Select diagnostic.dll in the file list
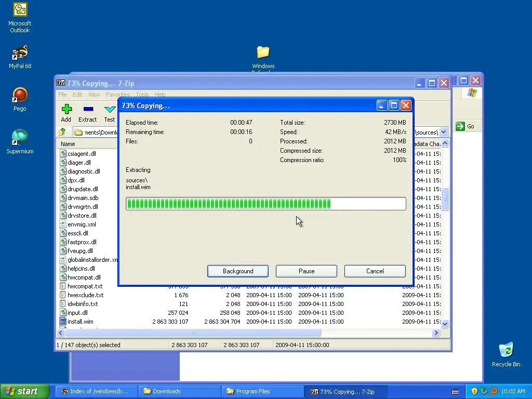Screen dimensions: 532x399 tap(84, 171)
